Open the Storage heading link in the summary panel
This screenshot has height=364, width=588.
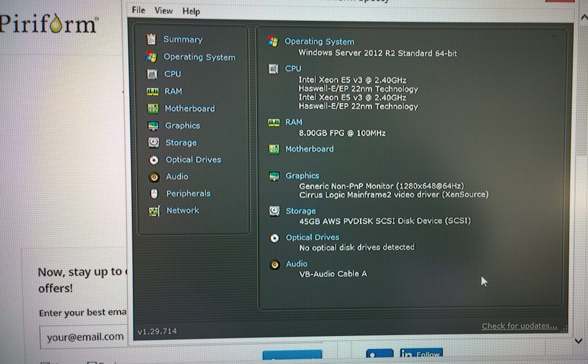(x=301, y=211)
